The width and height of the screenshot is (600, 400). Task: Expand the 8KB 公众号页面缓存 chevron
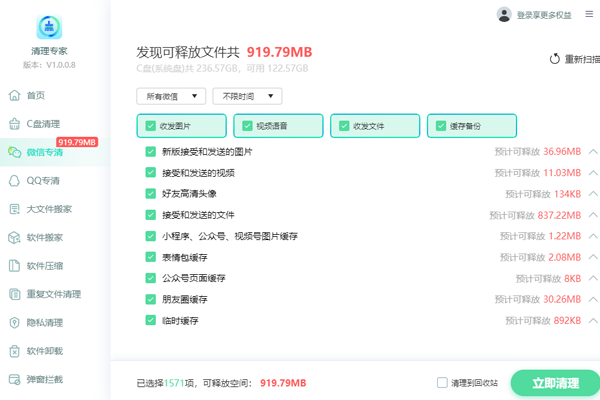pyautogui.click(x=593, y=278)
